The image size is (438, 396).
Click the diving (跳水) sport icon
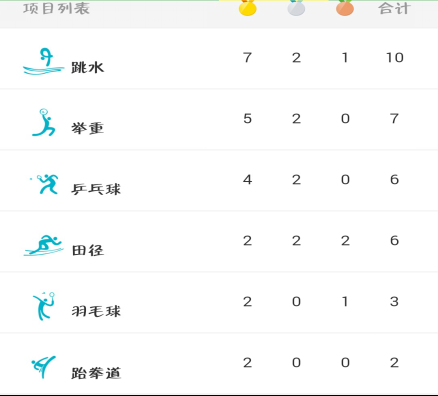click(x=43, y=61)
